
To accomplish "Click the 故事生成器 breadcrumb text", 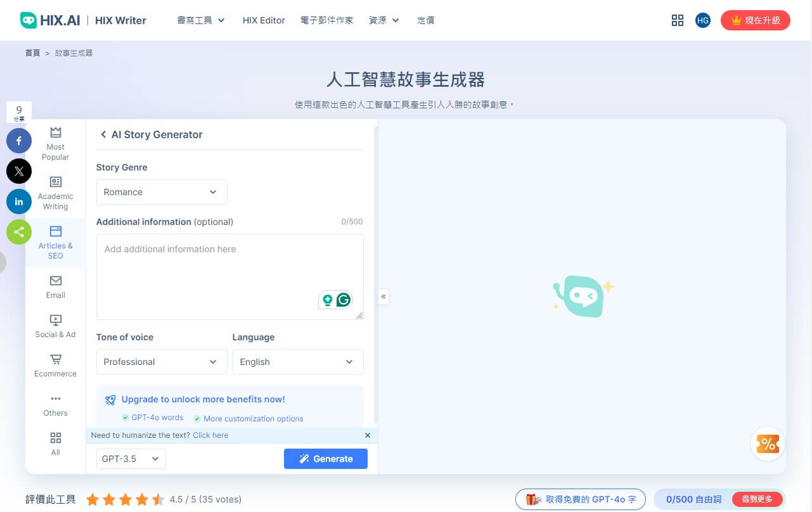I will pos(74,53).
